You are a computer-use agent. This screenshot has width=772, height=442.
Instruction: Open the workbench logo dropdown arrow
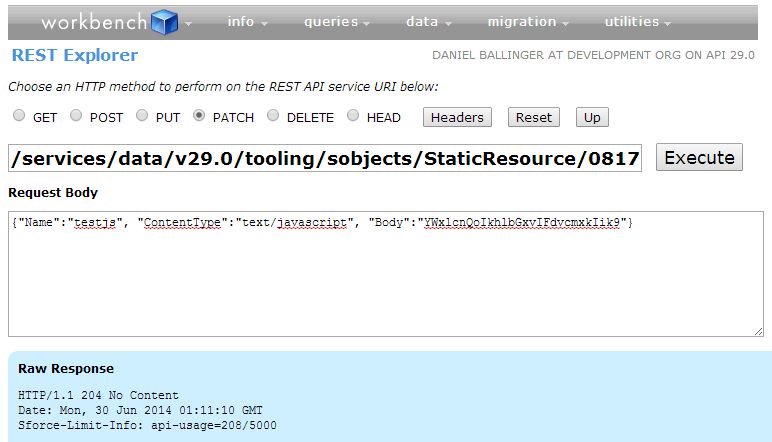(188, 24)
